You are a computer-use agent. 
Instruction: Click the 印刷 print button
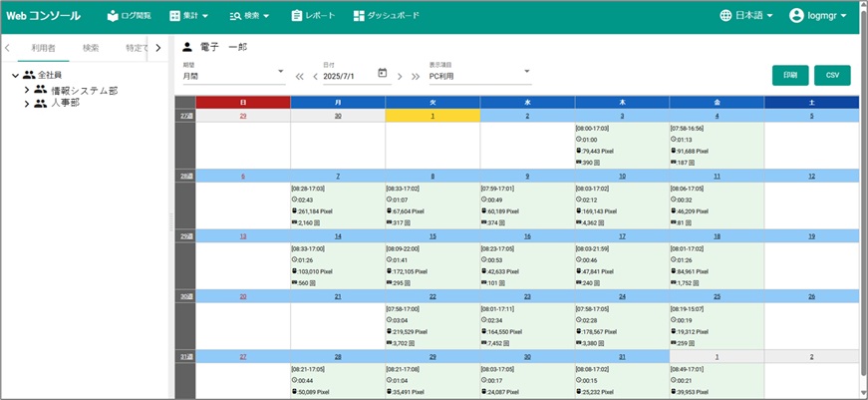coord(789,76)
